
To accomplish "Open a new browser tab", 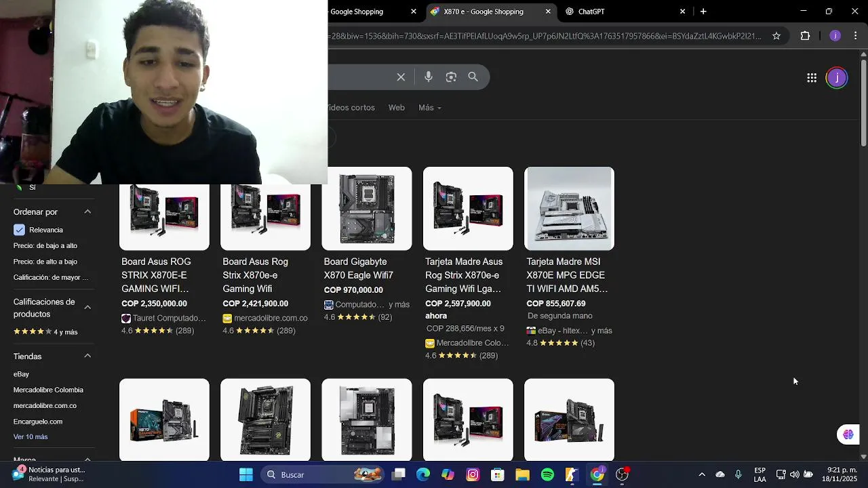I will coord(703,12).
